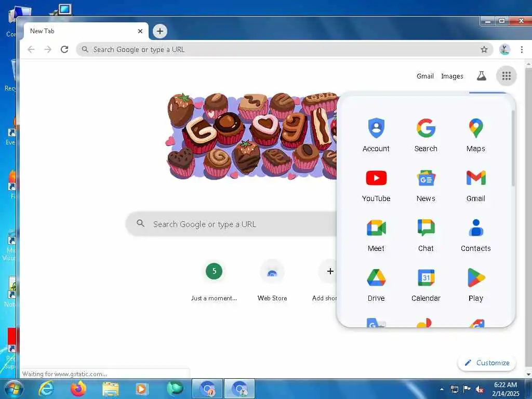Launch Firefox from taskbar

(78, 389)
